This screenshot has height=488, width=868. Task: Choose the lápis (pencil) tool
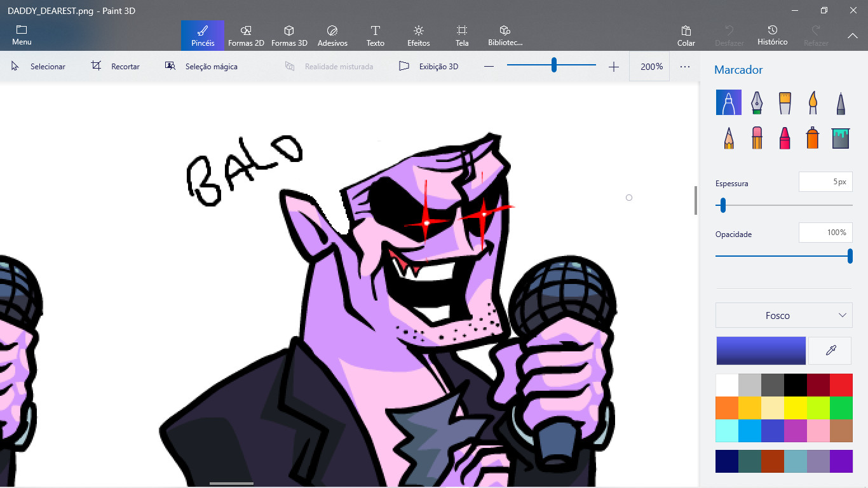[x=728, y=137]
